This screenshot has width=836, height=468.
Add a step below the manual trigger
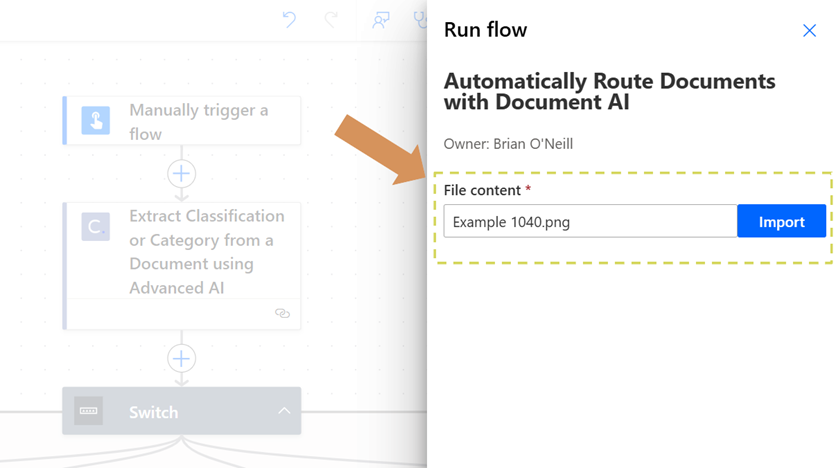[x=181, y=174]
